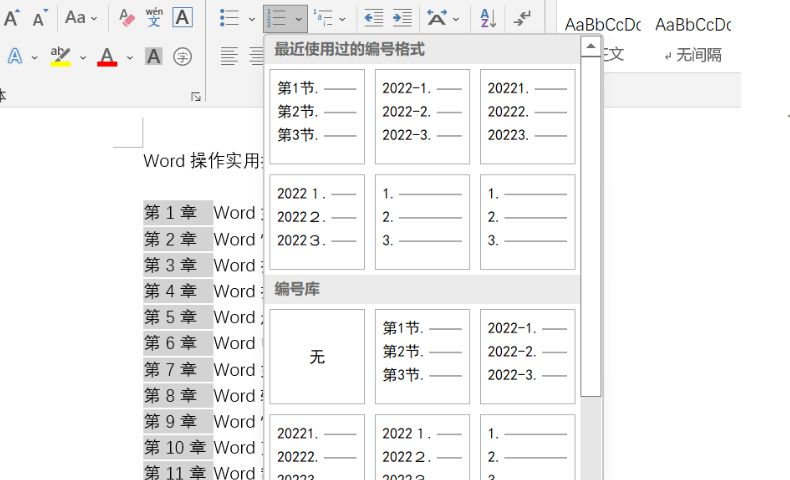Select recent format 2022 1. with space

317,222
